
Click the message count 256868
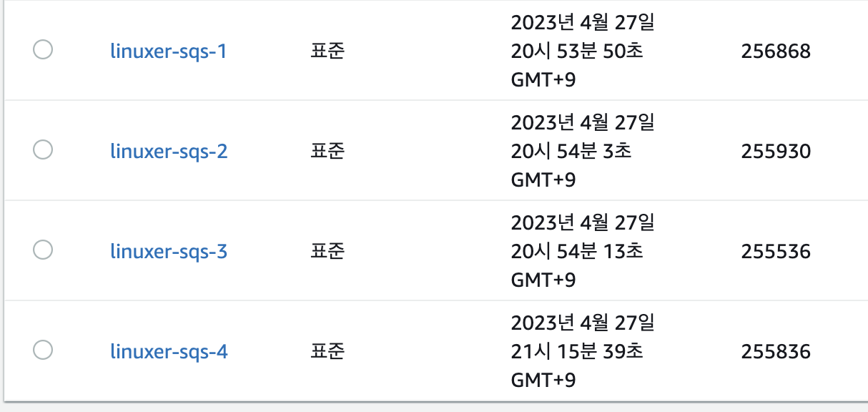click(x=776, y=51)
